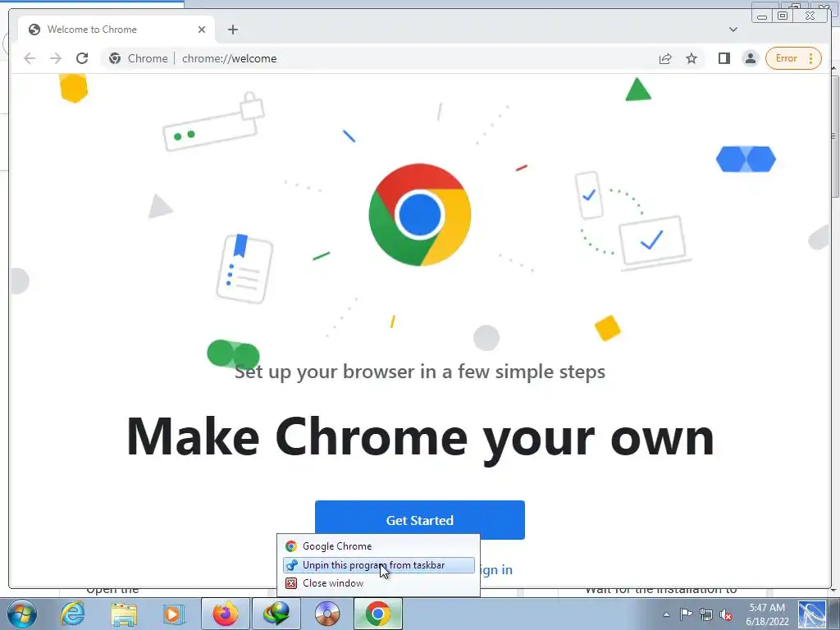Click the page vertical scrollbar thumb
The image size is (840, 630).
pos(834,137)
